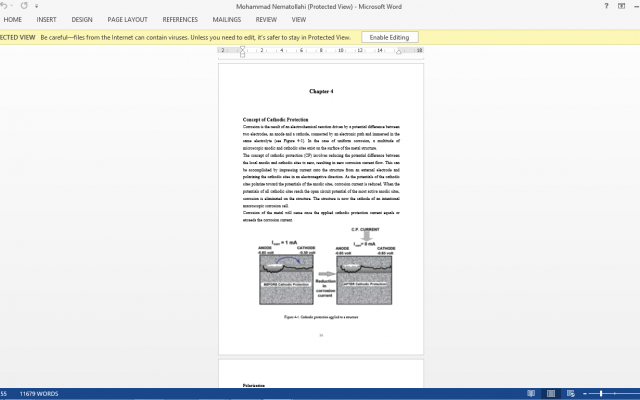640x400 pixels.
Task: Open the HOME ribbon tab
Action: tap(13, 20)
